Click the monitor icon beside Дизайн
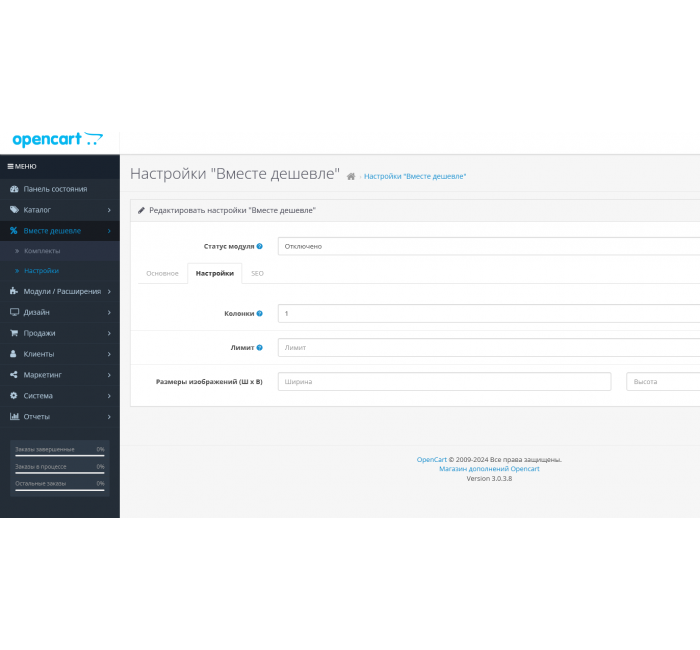Viewport: 700px width, 650px height. tap(14, 312)
